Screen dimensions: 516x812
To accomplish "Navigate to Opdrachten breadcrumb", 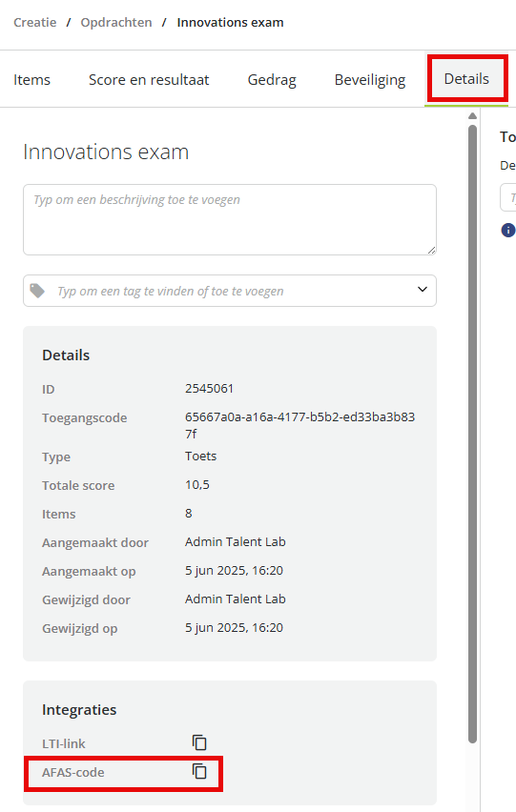I will [116, 22].
